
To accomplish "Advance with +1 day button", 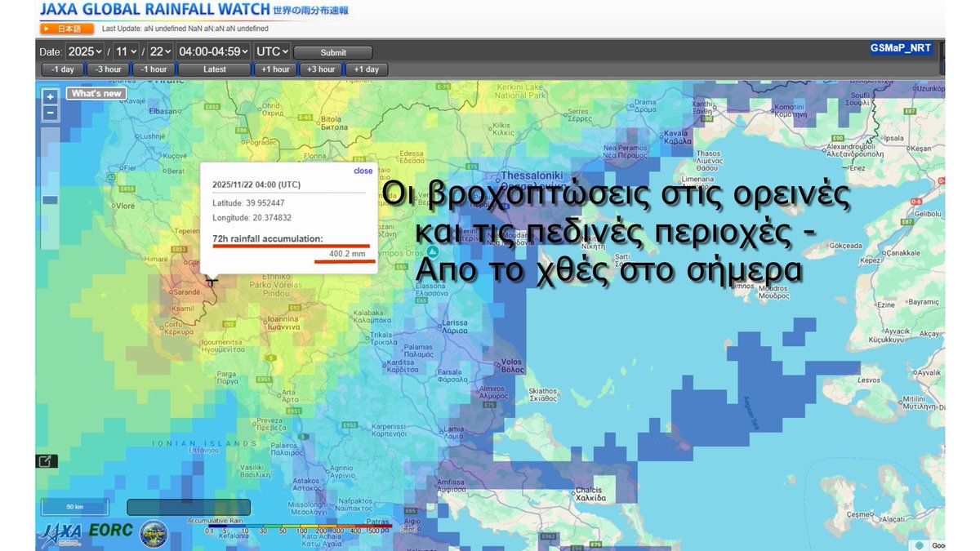I will (366, 69).
